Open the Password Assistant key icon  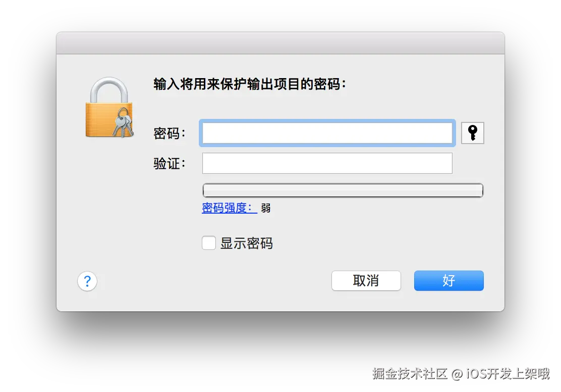click(472, 133)
